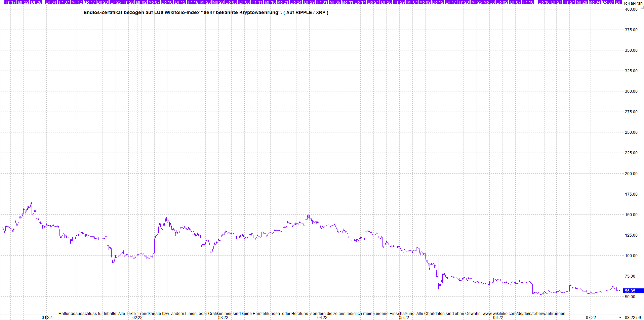The width and height of the screenshot is (644, 320).
Task: Click the 275.00 price axis label
Action: (x=631, y=112)
